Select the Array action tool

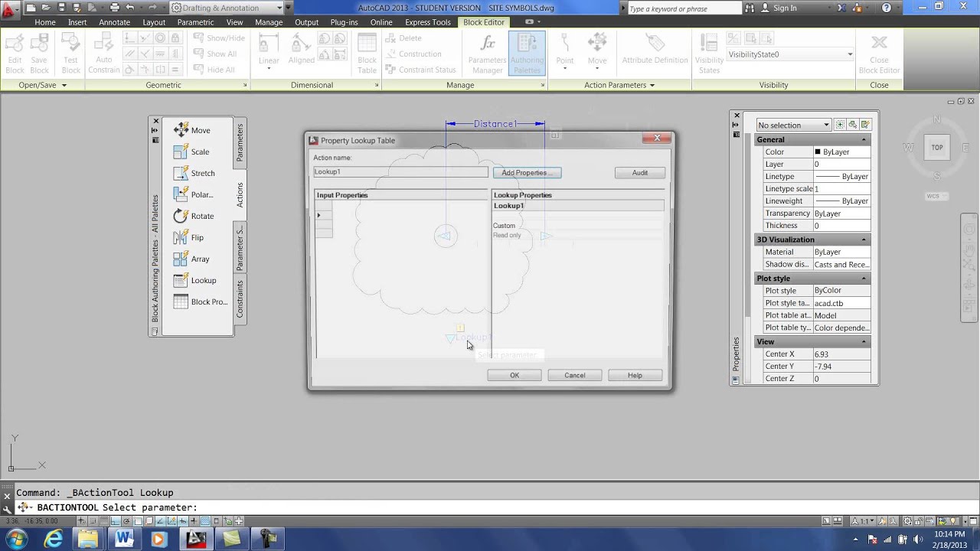[x=191, y=259]
